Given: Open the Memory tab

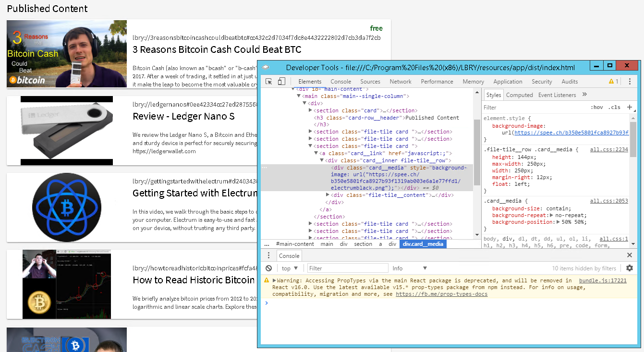Looking at the screenshot, I should 473,82.
